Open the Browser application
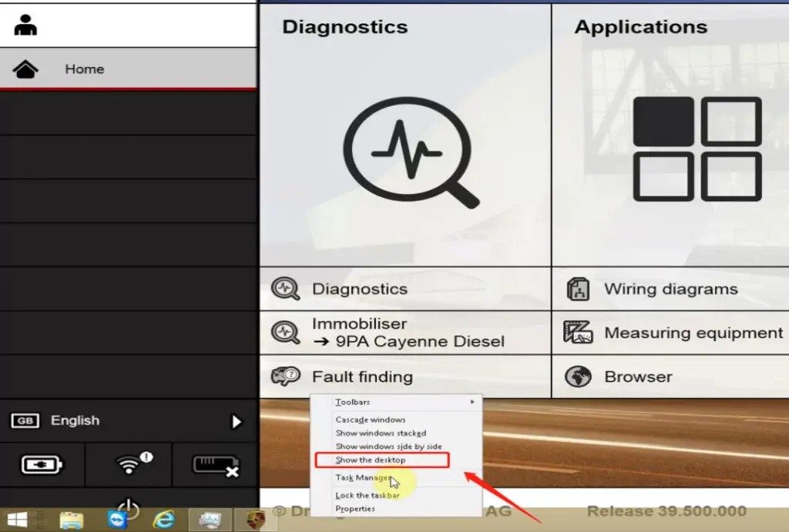The width and height of the screenshot is (789, 532). coord(671,376)
